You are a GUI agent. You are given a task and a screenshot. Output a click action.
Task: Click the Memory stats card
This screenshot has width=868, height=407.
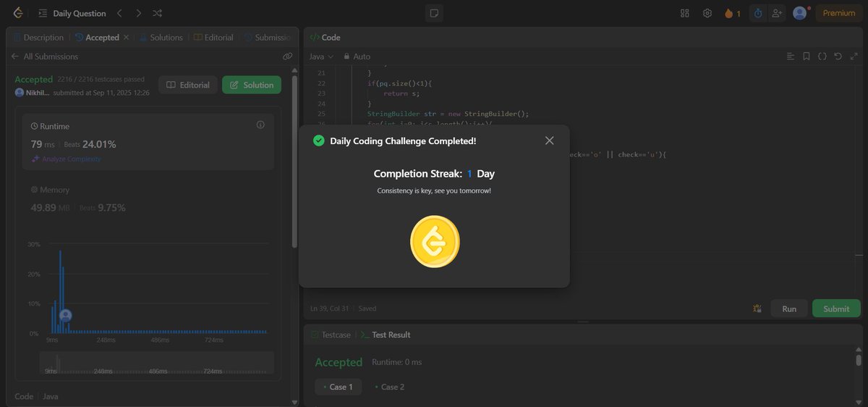click(148, 199)
